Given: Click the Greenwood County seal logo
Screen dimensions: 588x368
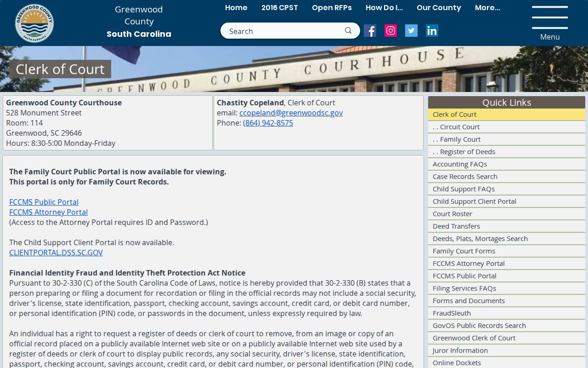Looking at the screenshot, I should tap(34, 23).
